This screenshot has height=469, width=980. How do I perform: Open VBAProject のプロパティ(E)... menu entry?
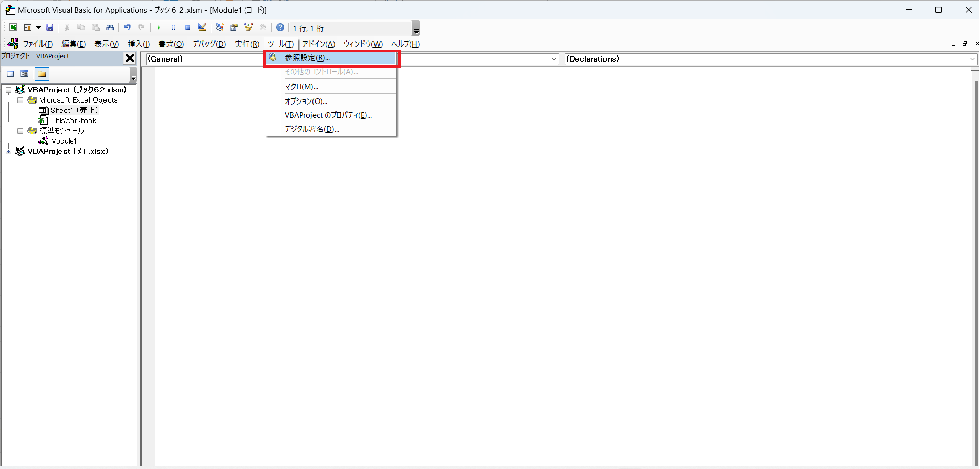pos(331,115)
